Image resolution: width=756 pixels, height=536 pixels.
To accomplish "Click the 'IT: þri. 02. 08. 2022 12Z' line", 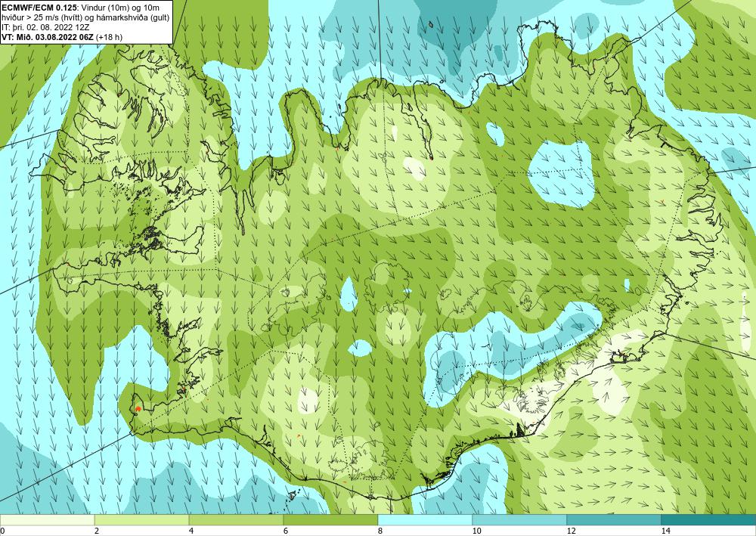I will point(45,27).
